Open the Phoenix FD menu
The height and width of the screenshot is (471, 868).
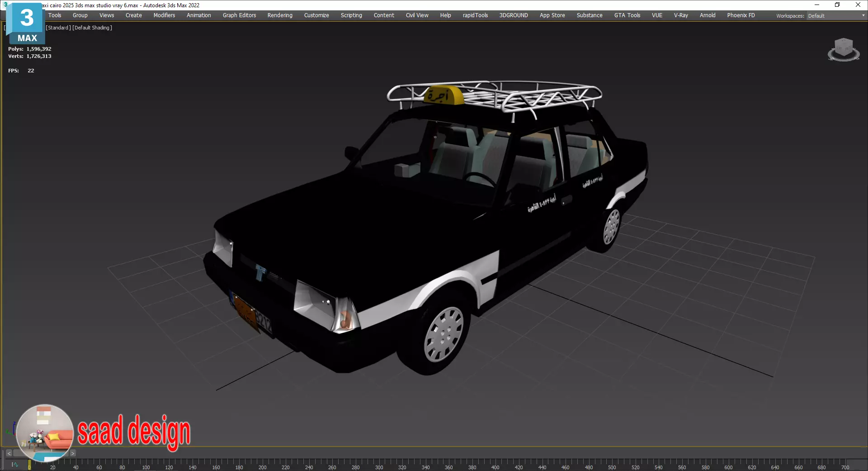[x=741, y=15]
